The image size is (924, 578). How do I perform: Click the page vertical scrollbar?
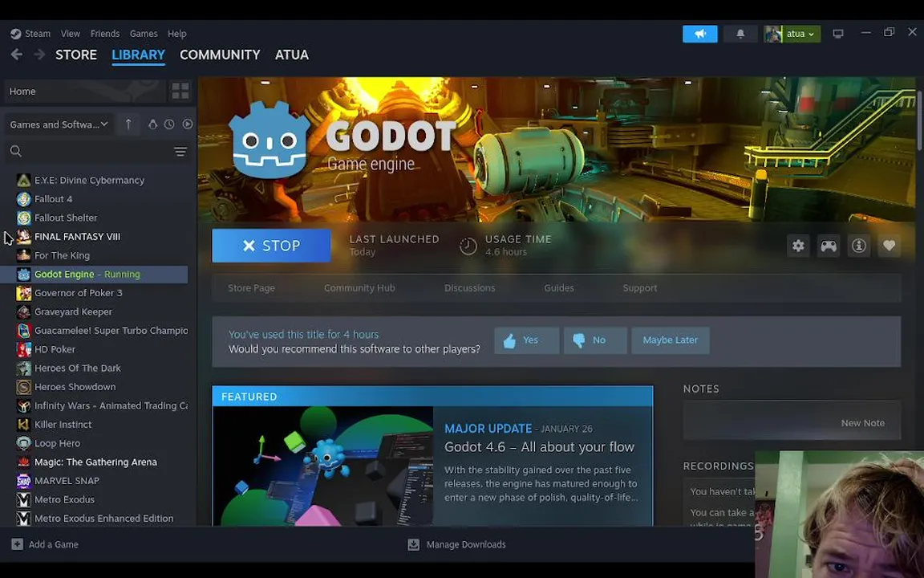(919, 121)
